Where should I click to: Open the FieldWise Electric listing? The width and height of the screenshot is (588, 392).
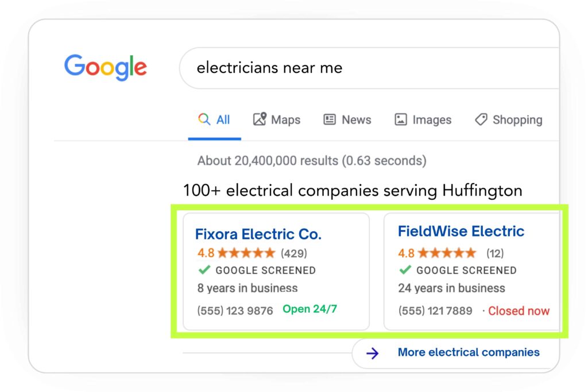[x=461, y=231]
